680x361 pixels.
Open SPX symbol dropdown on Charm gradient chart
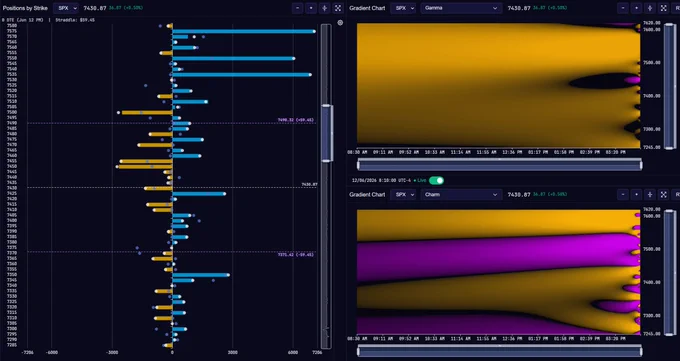tap(403, 195)
